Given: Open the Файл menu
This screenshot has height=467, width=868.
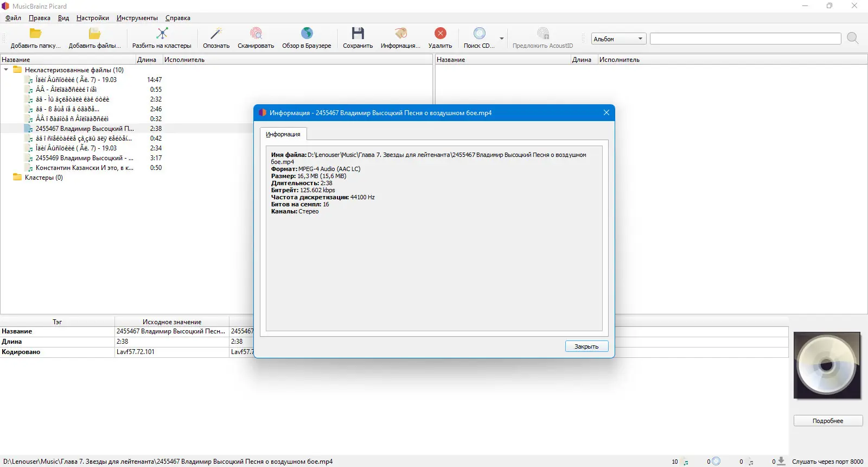Looking at the screenshot, I should click(x=14, y=18).
